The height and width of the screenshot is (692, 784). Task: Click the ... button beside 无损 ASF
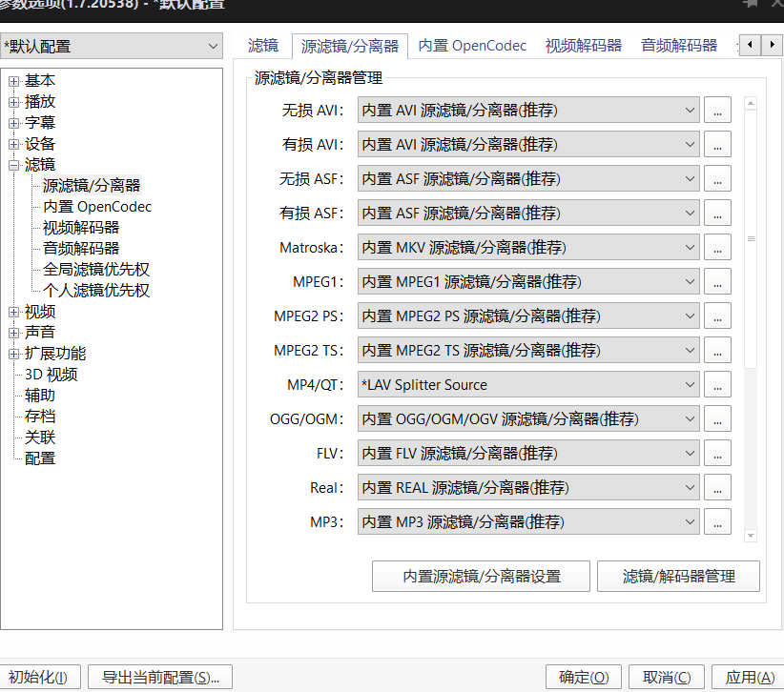[x=717, y=178]
